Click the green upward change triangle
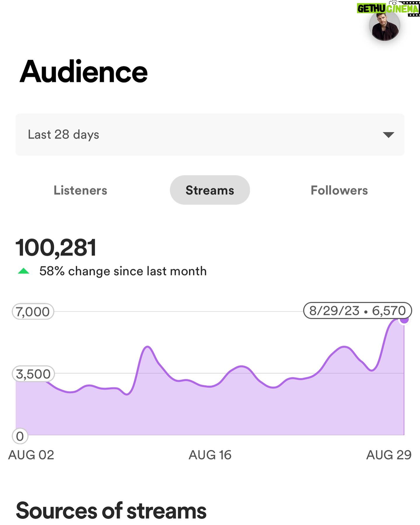Viewport: 420px width, 525px height. coord(24,271)
